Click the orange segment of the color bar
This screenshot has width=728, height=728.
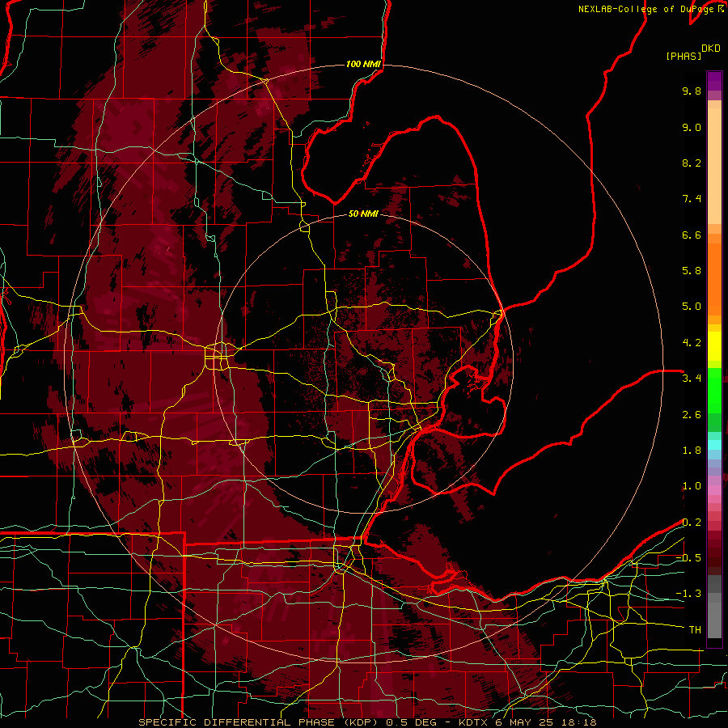pos(714,278)
